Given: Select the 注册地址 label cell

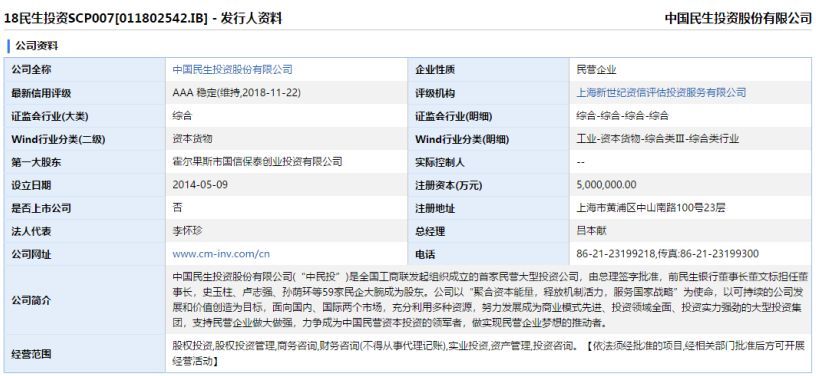Looking at the screenshot, I should [489, 209].
